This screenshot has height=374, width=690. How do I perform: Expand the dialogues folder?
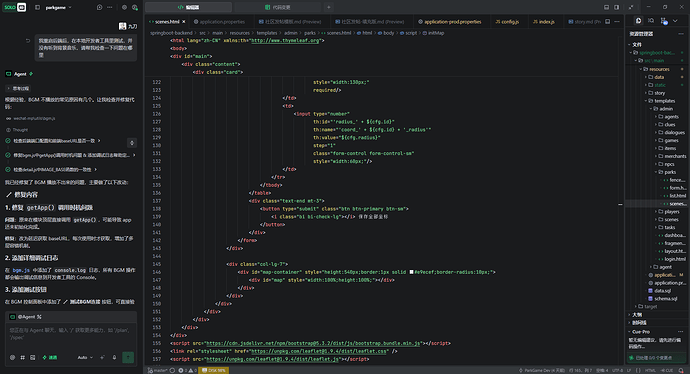pos(657,132)
